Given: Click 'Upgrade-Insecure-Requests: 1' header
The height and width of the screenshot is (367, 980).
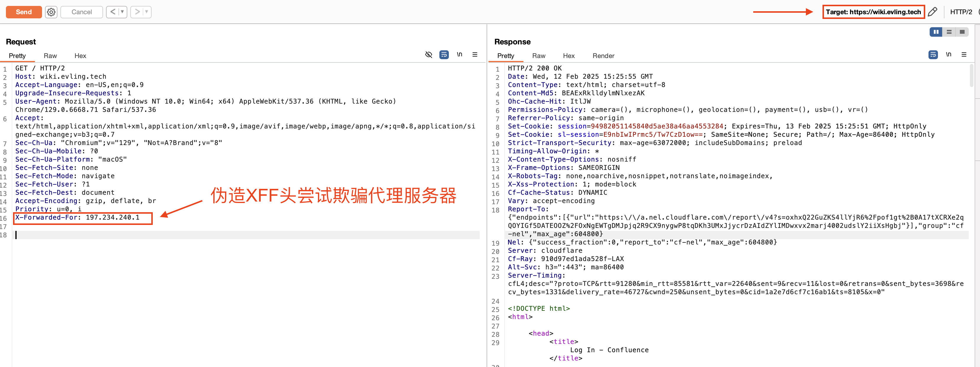Looking at the screenshot, I should (x=73, y=93).
